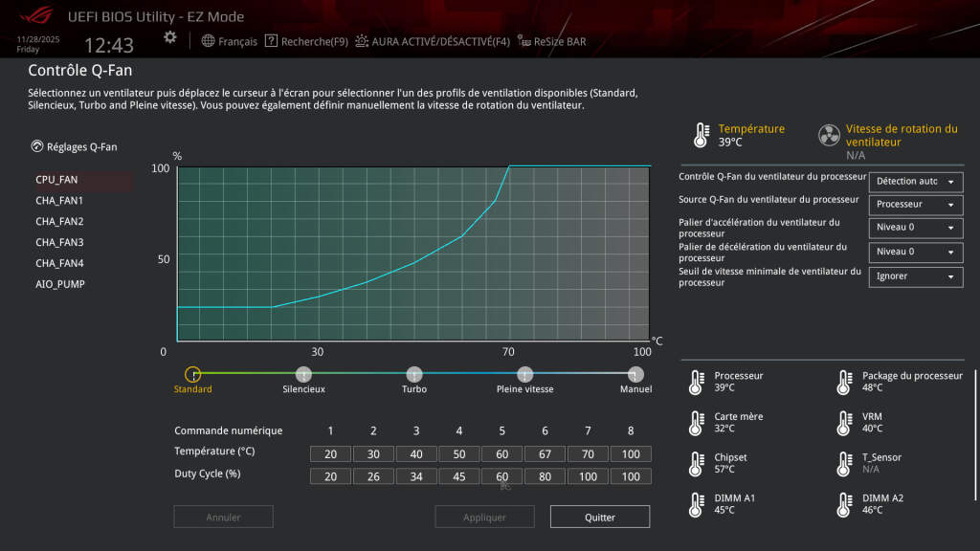Open the Processeur source dropdown
The width and height of the screenshot is (980, 551).
point(914,205)
